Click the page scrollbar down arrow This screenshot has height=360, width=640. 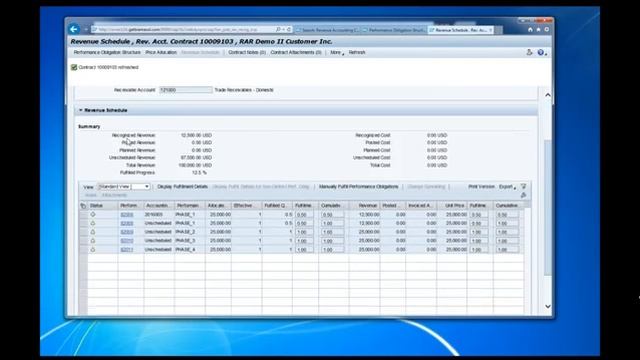[x=548, y=307]
